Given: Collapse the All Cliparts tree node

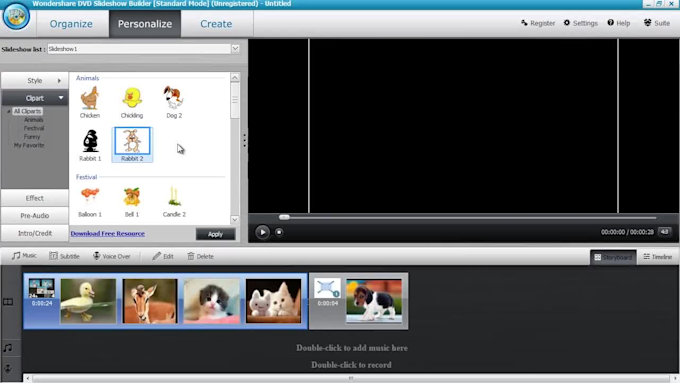Looking at the screenshot, I should [x=8, y=111].
